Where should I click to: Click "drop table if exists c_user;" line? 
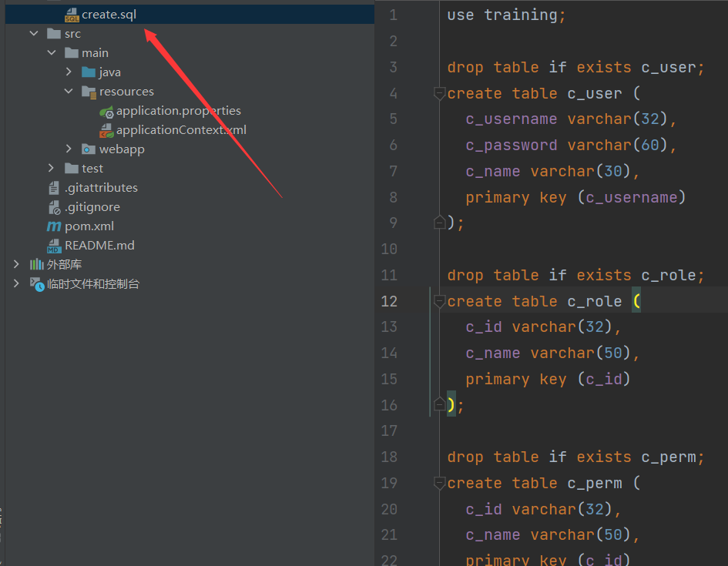pos(575,68)
